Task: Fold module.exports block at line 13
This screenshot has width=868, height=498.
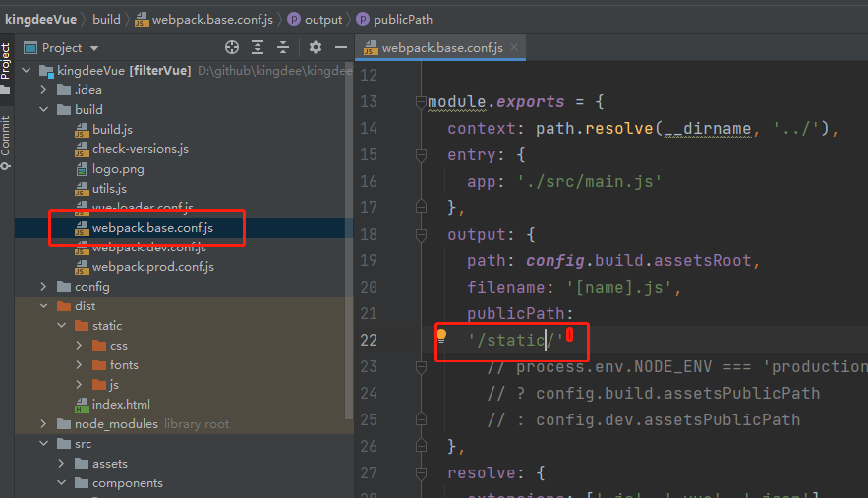Action: pyautogui.click(x=422, y=102)
